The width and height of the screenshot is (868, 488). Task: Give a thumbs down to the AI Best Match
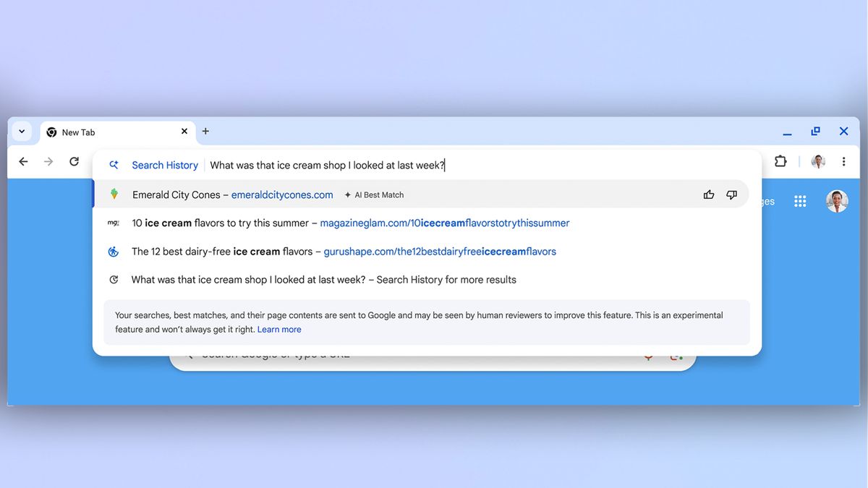731,194
